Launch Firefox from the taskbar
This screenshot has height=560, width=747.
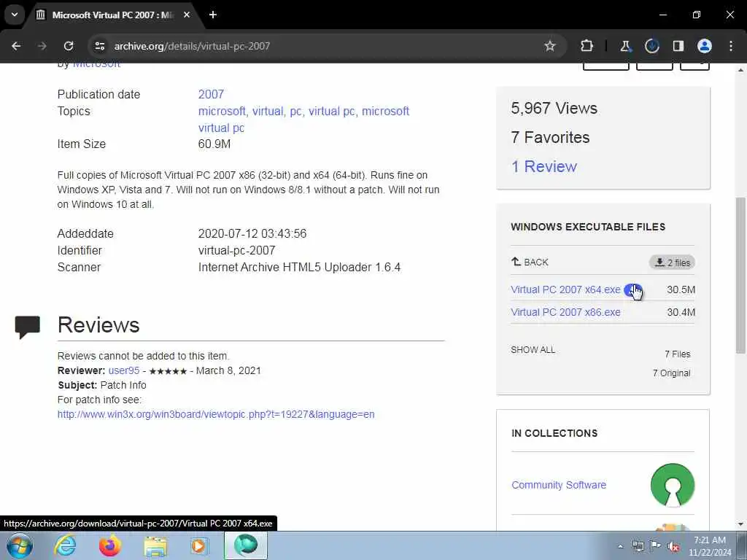pos(110,545)
